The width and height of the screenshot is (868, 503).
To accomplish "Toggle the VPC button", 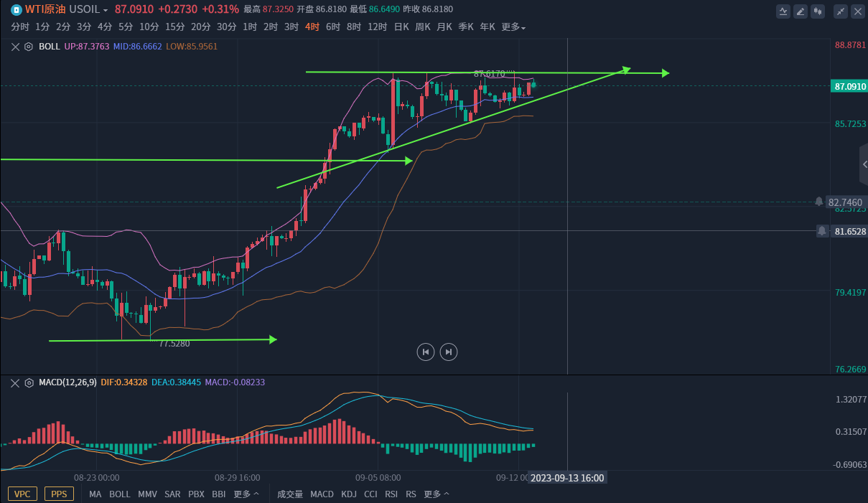I will [x=22, y=494].
